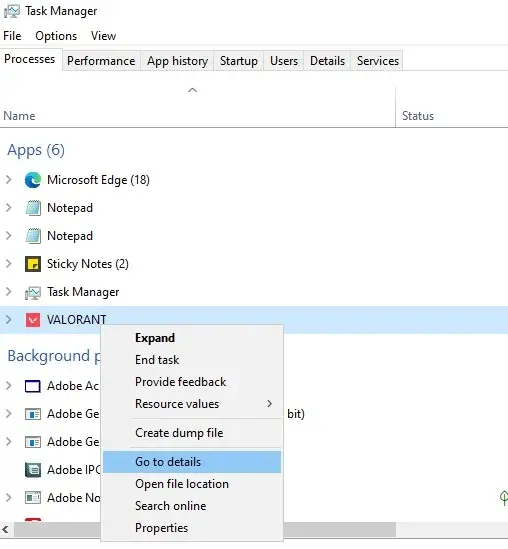508x549 pixels.
Task: Switch to the Details tab
Action: 327,61
